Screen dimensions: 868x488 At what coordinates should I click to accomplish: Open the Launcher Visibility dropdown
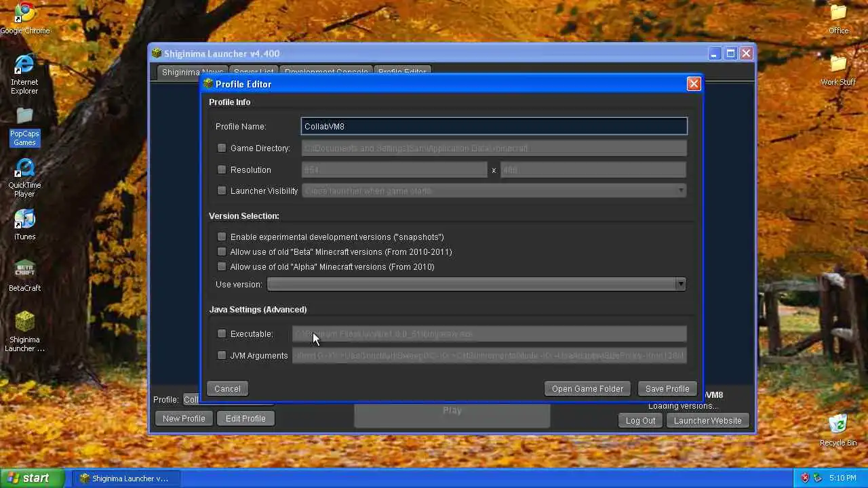tap(494, 191)
